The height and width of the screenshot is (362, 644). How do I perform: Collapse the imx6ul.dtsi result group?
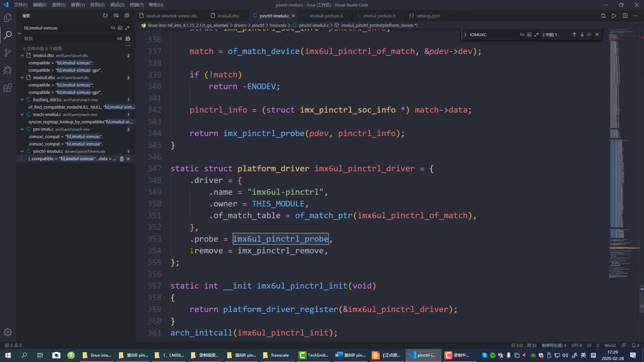(22, 55)
